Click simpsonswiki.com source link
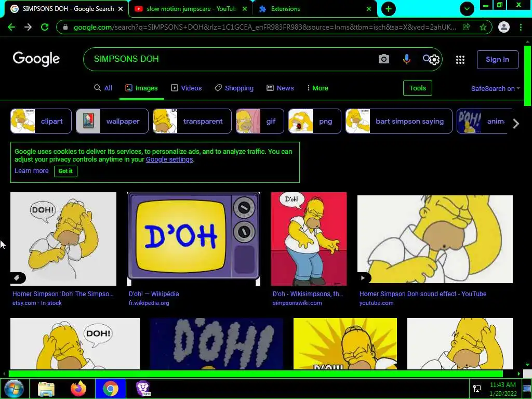 point(297,303)
